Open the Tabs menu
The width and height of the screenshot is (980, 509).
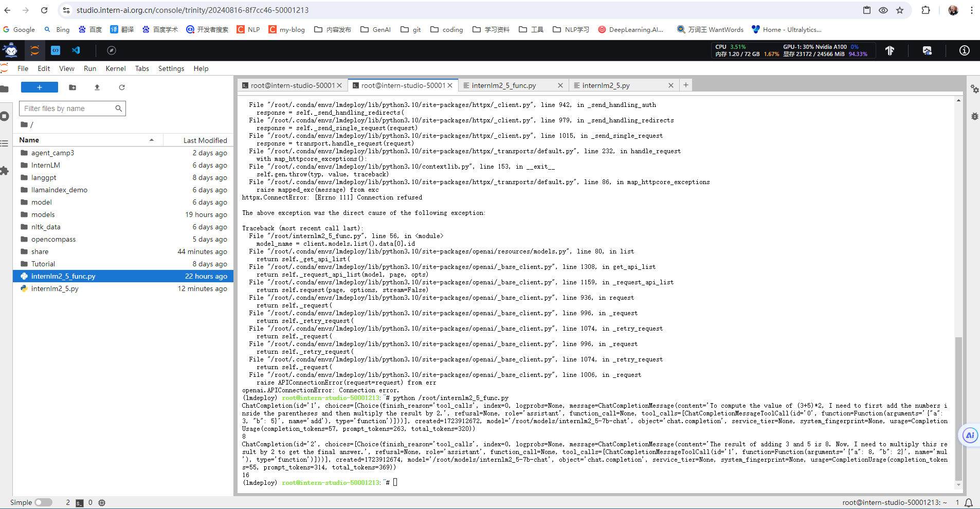point(142,68)
